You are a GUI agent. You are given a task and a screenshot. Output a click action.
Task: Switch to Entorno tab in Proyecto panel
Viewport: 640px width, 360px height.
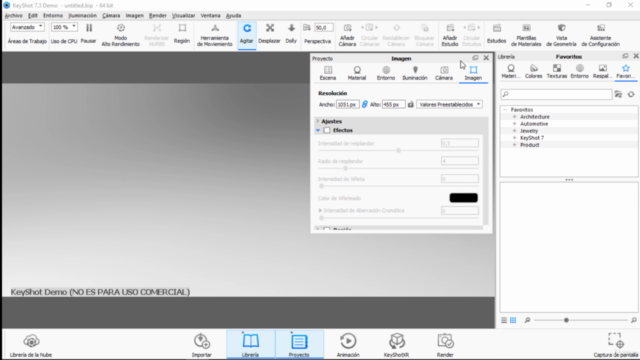coord(386,73)
